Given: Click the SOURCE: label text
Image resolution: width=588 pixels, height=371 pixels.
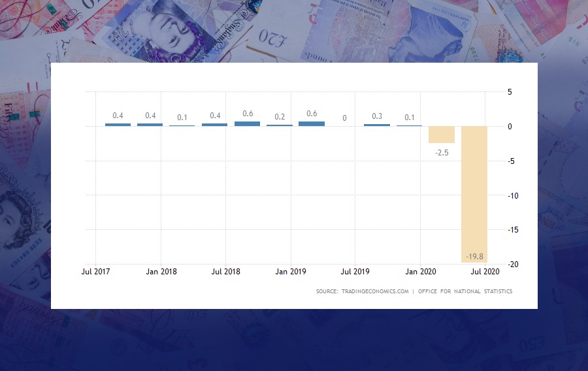Looking at the screenshot, I should pos(327,291).
